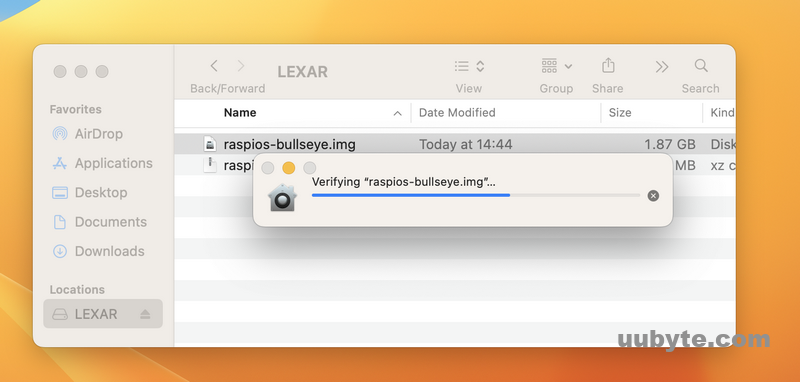Click the Locations section header

click(77, 290)
